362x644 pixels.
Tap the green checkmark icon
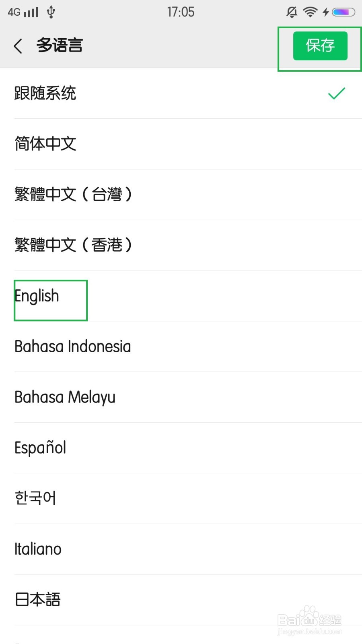click(336, 93)
